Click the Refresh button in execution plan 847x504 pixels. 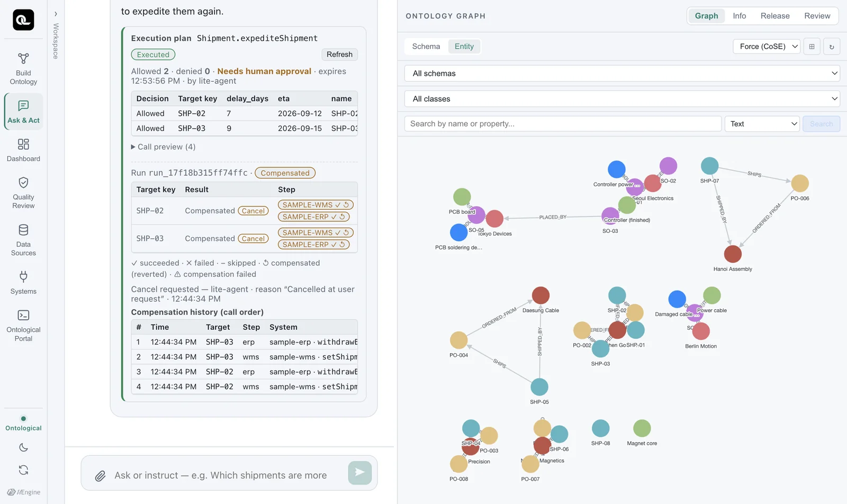pos(339,55)
